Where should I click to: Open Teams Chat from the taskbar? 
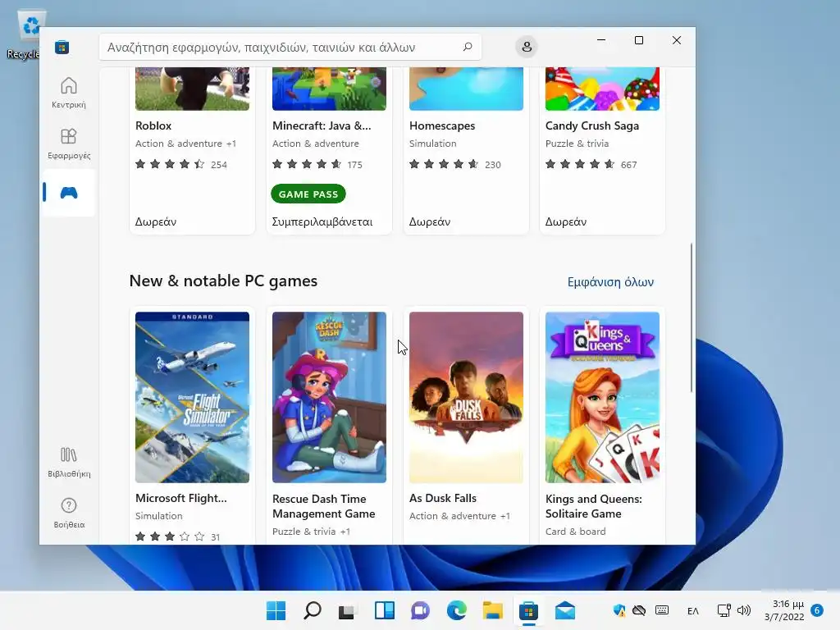click(x=421, y=610)
